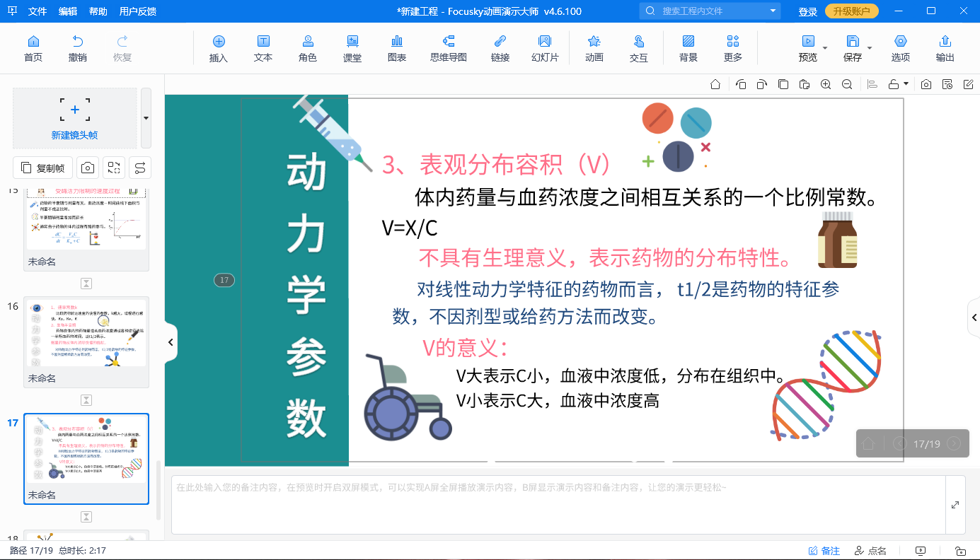Click the 首页 home toolbar icon
This screenshot has height=560, width=980.
coord(33,49)
